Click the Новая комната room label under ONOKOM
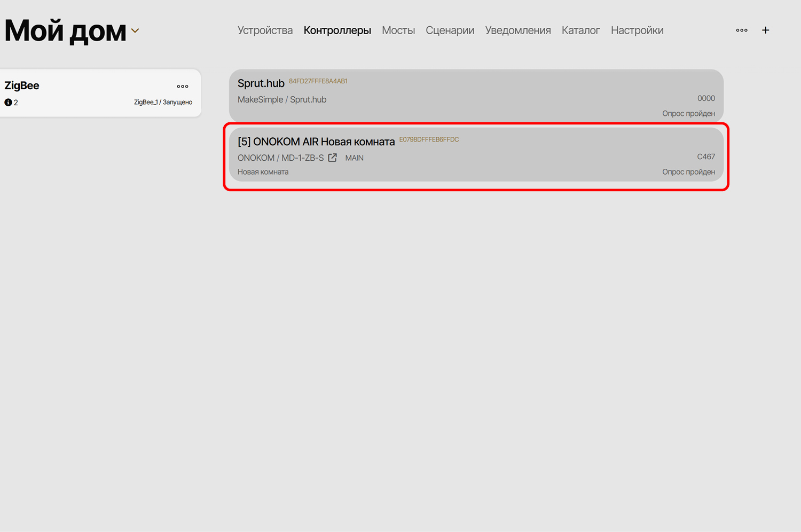This screenshot has width=801, height=532. (263, 172)
